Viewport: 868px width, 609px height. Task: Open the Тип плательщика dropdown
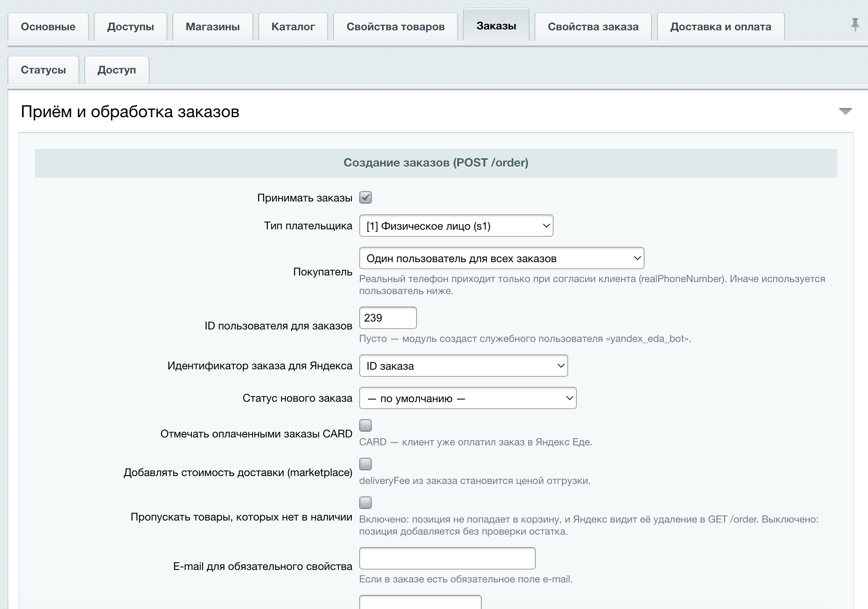coord(456,226)
